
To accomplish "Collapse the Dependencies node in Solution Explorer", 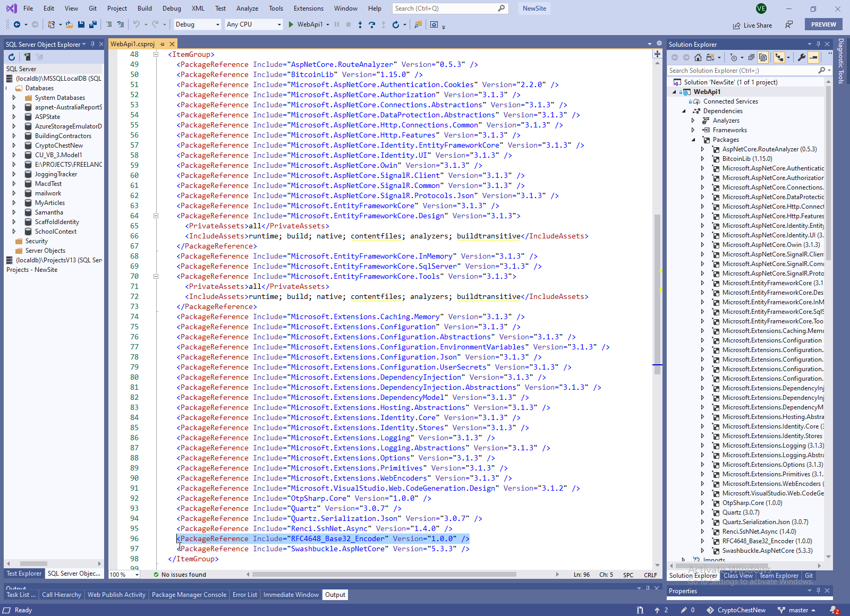I will pyautogui.click(x=684, y=111).
